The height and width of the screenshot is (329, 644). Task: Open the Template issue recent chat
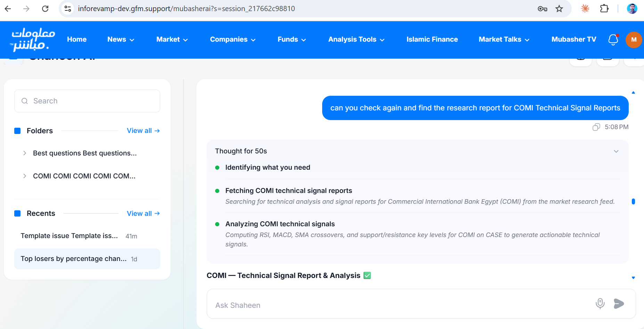(x=87, y=236)
